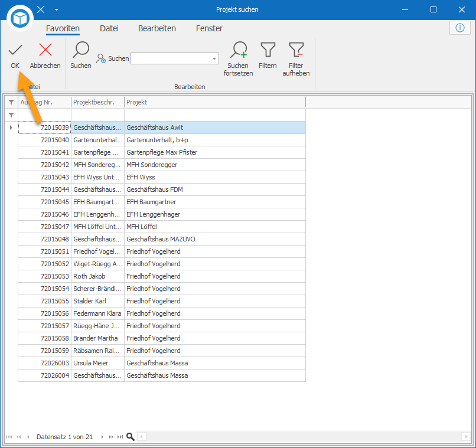Click next page navigator button

[111, 437]
